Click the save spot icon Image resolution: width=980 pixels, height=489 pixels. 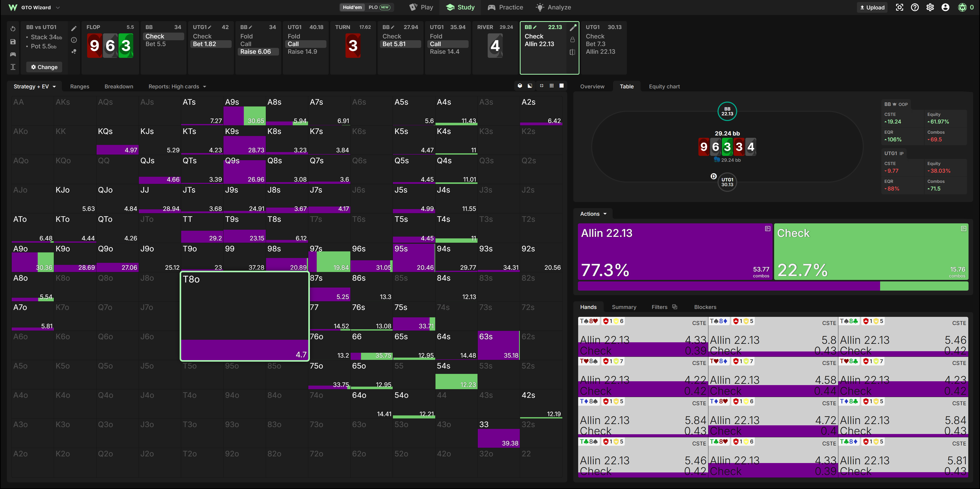[x=13, y=42]
